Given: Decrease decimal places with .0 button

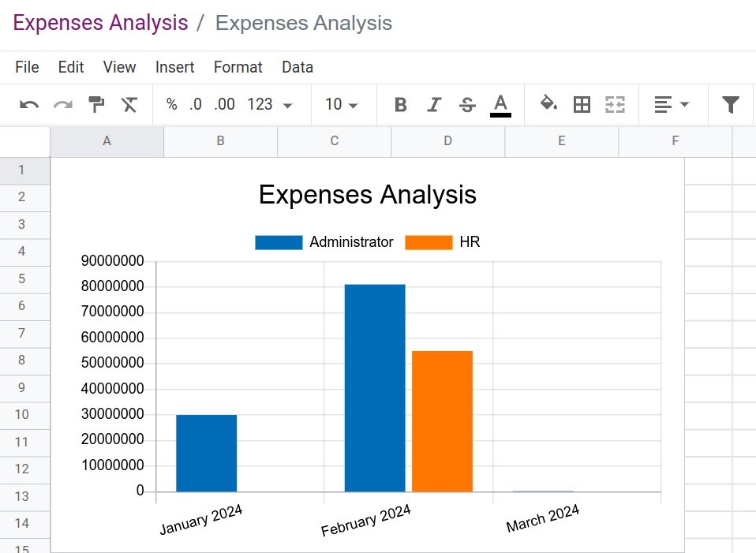Looking at the screenshot, I should coord(195,104).
